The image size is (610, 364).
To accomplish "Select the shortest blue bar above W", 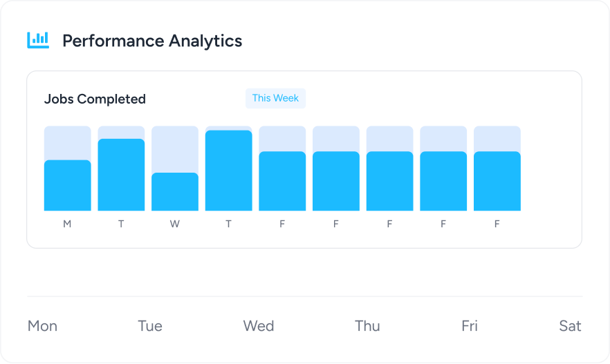I will pos(175,191).
